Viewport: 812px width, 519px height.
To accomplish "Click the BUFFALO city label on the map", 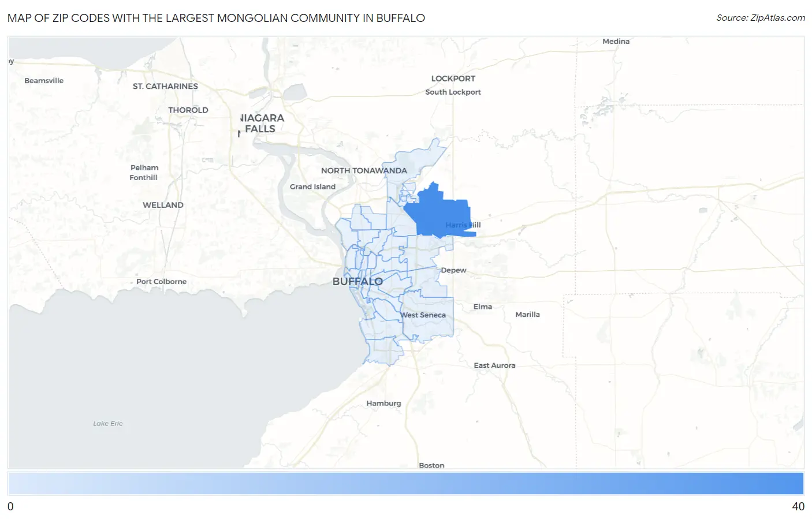I will pos(357,282).
